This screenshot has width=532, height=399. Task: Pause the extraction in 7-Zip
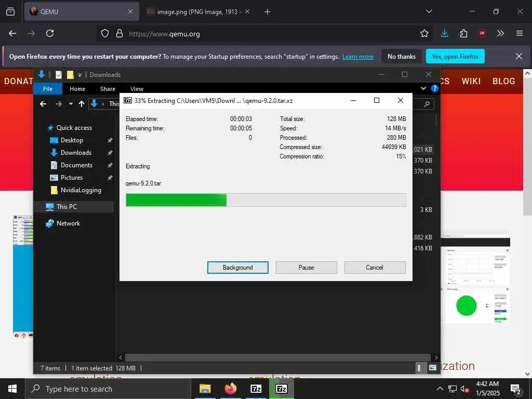(306, 268)
